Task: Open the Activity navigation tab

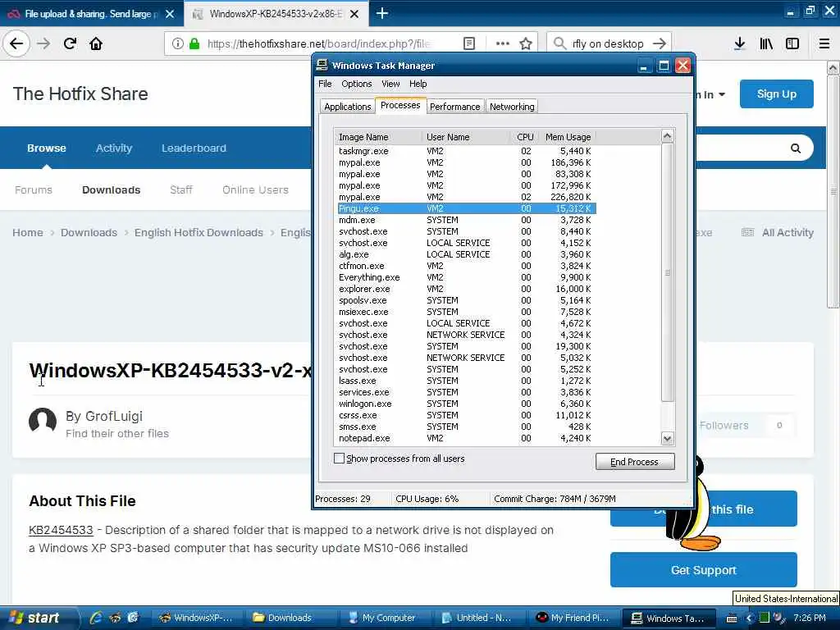Action: click(113, 148)
